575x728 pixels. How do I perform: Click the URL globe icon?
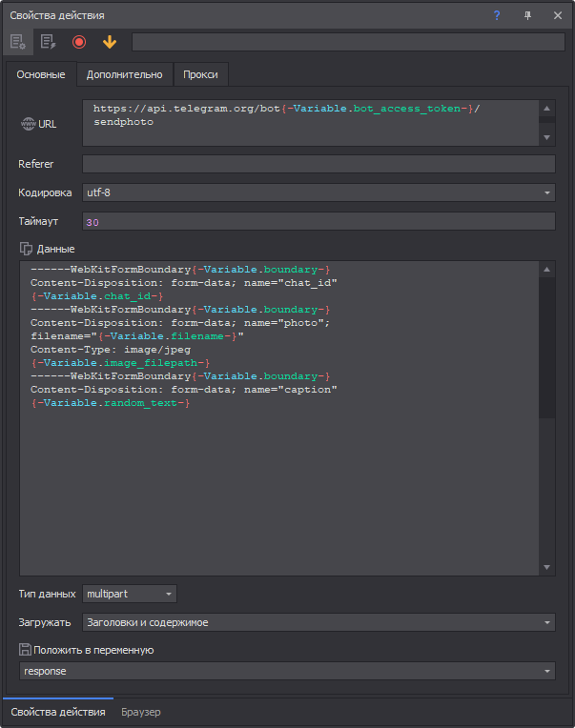point(28,124)
